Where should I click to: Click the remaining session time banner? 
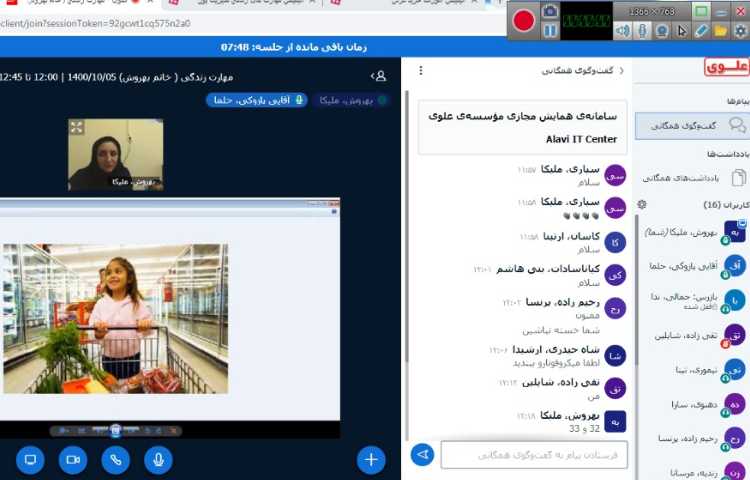tap(294, 47)
